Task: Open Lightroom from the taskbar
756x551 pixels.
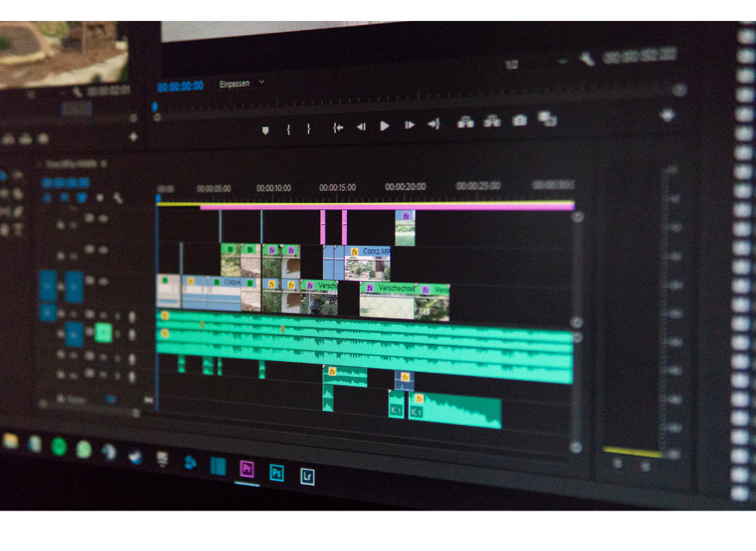Action: coord(307,476)
